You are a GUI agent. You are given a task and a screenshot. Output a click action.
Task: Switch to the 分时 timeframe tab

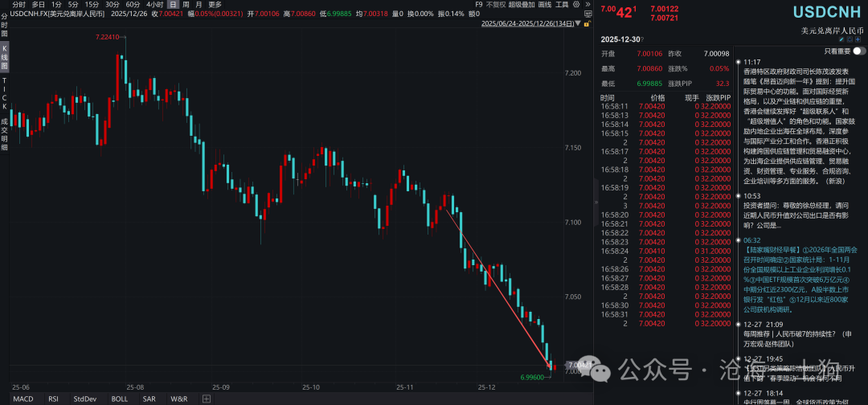coord(18,4)
